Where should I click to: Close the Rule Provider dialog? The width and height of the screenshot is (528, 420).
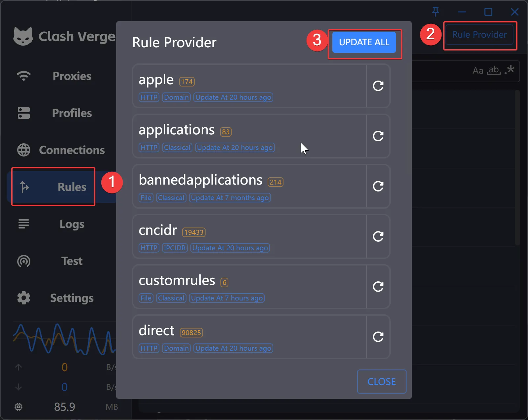[381, 381]
